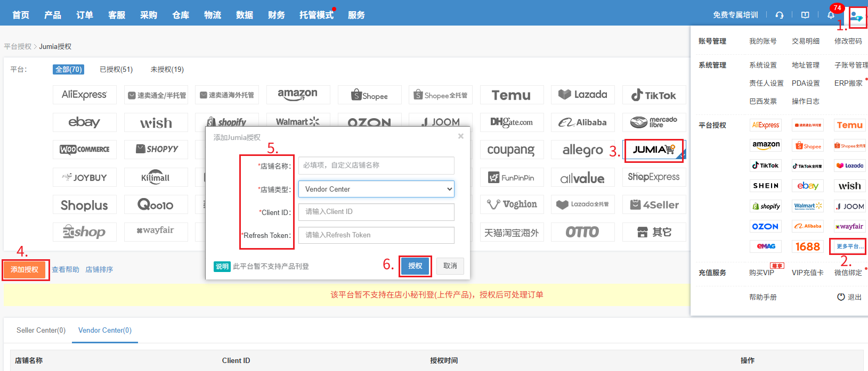Click the 退出 logout power icon
Image resolution: width=868 pixels, height=371 pixels.
[841, 297]
